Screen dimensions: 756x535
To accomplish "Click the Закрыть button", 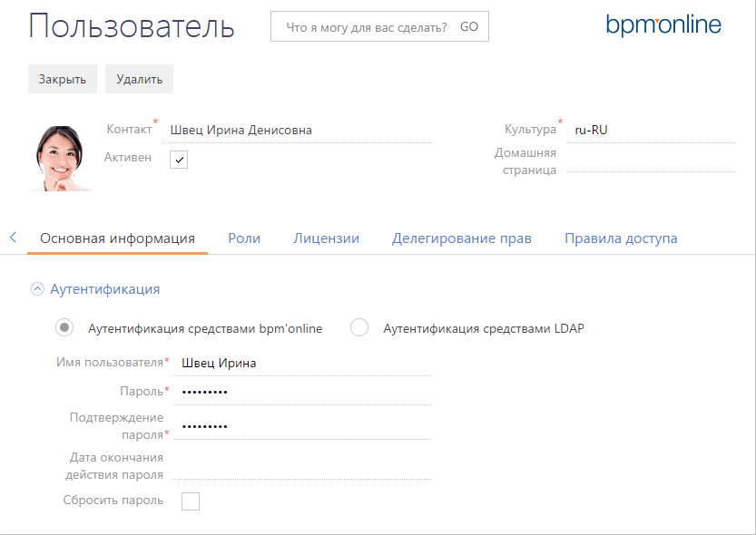I will coord(63,79).
